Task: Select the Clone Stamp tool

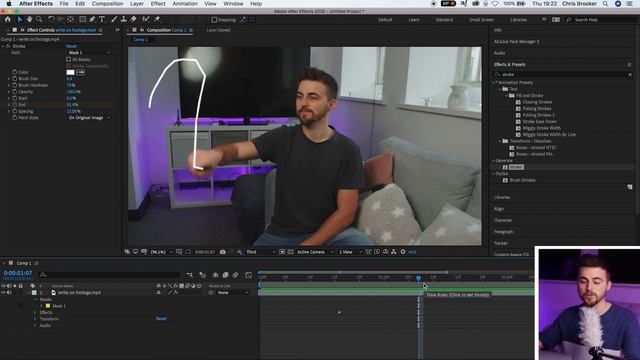Action: [124, 19]
